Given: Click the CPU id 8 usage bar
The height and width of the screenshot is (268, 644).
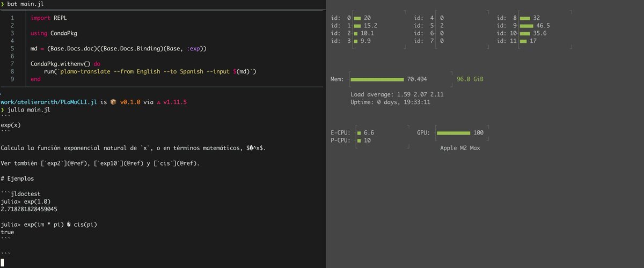Looking at the screenshot, I should pyautogui.click(x=525, y=18).
